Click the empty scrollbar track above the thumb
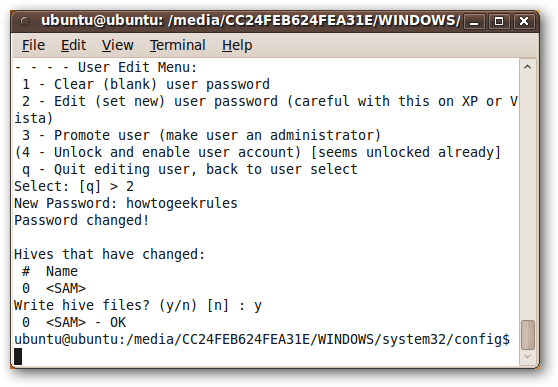The height and width of the screenshot is (387, 558). [528, 196]
